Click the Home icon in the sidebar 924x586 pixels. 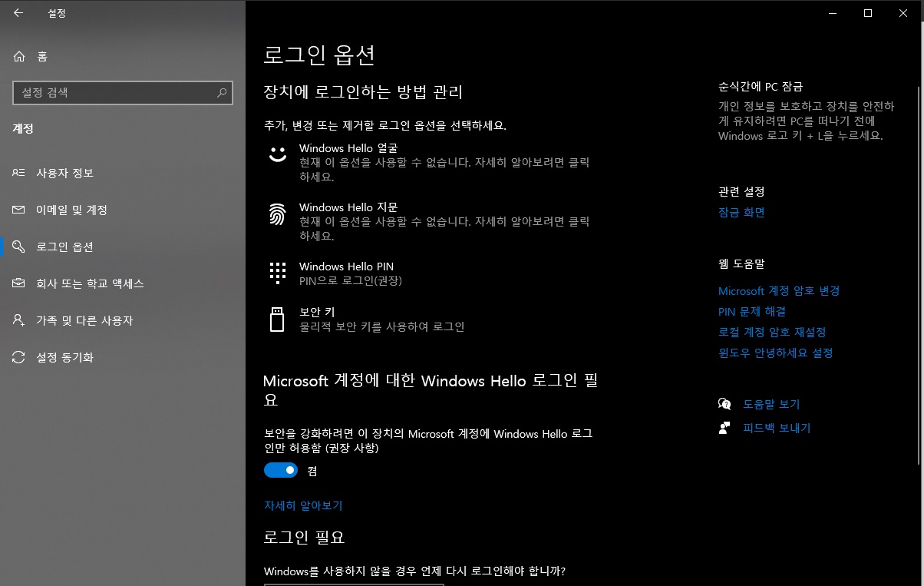[x=19, y=56]
